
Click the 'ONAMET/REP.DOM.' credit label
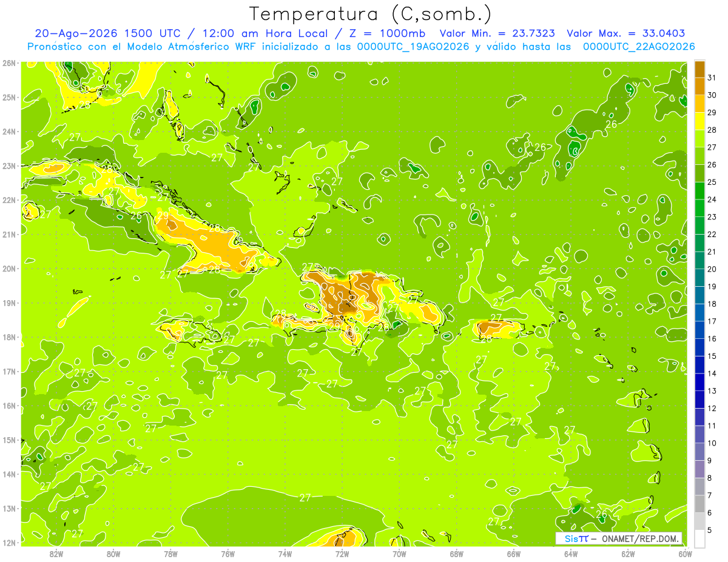click(x=640, y=538)
